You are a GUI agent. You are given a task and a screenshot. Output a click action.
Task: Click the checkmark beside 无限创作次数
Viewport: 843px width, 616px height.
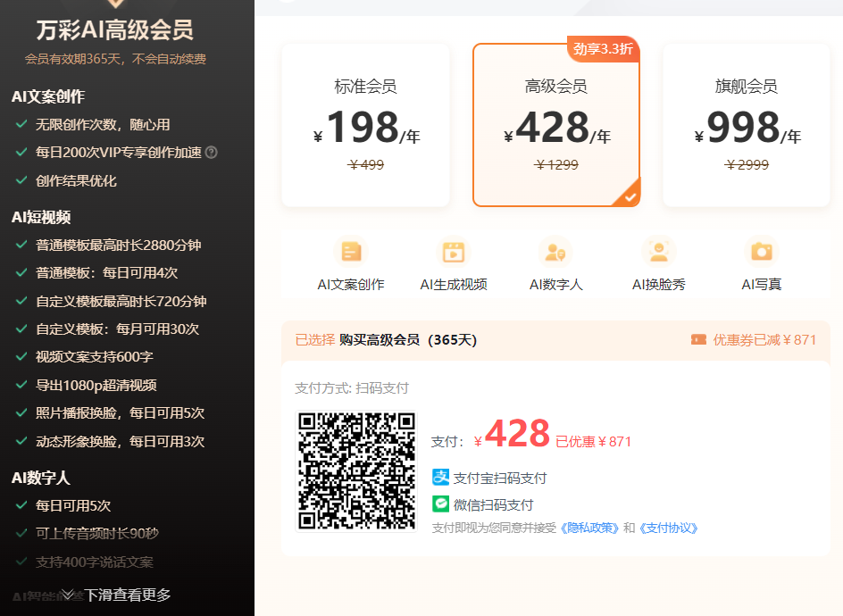pyautogui.click(x=21, y=124)
